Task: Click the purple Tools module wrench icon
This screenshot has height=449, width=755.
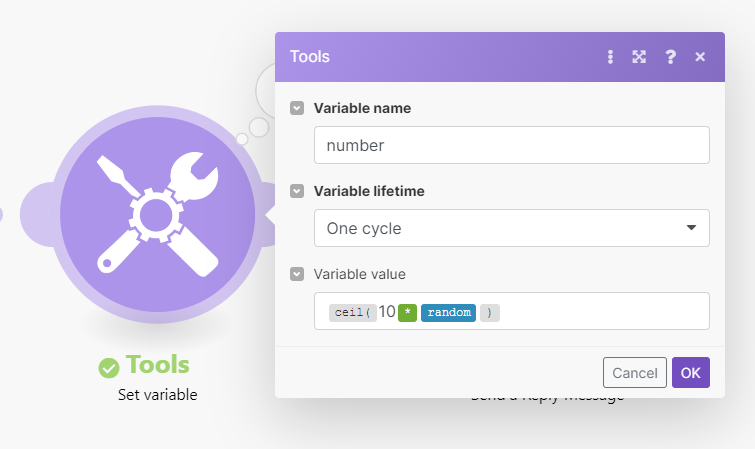Action: [157, 214]
